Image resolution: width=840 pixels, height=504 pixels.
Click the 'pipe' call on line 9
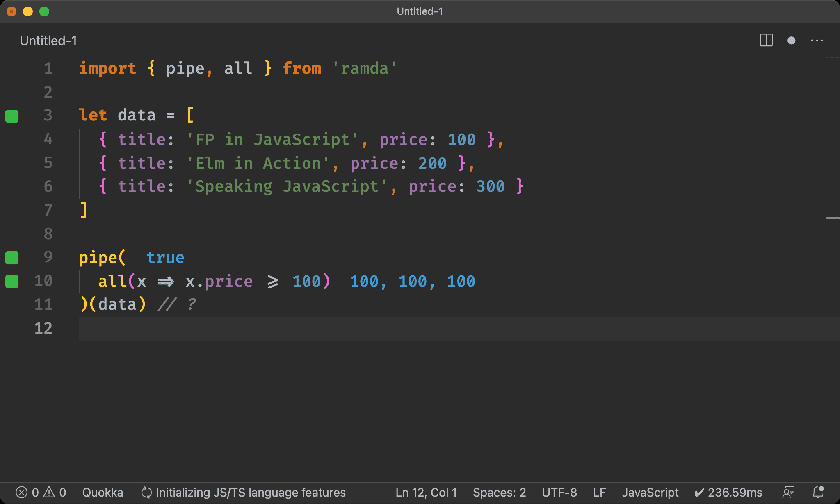tap(98, 258)
